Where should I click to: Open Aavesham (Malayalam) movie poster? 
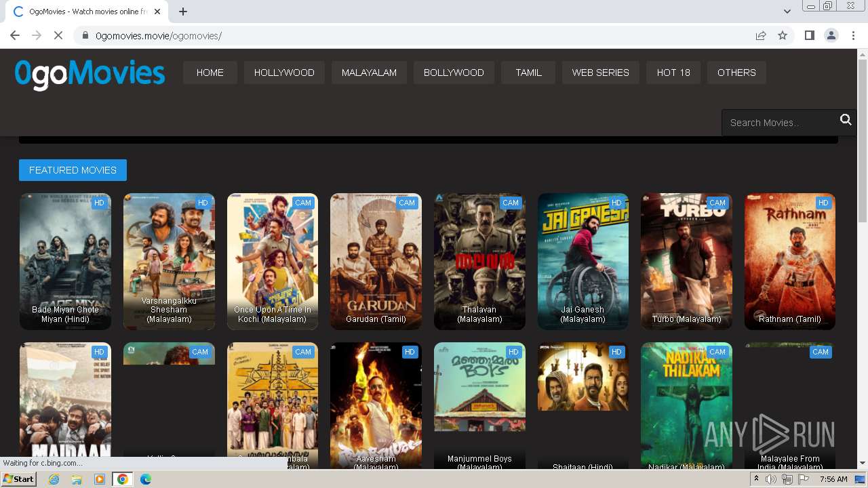pyautogui.click(x=376, y=405)
